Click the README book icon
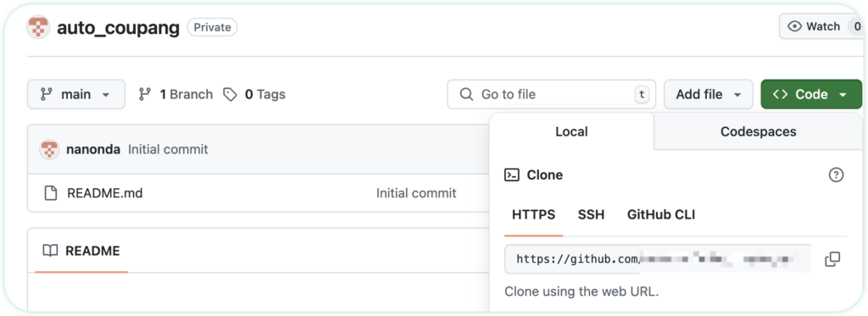 pos(50,252)
